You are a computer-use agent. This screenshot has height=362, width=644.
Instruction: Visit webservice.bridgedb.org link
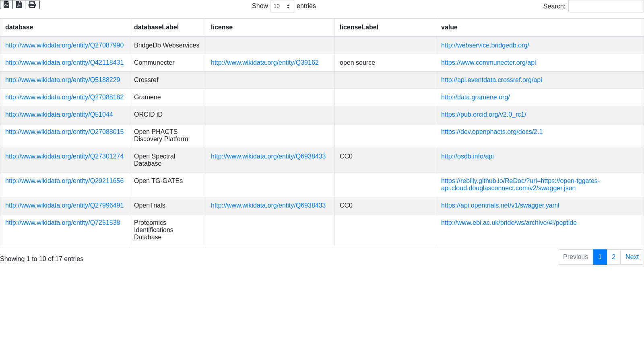click(x=485, y=45)
